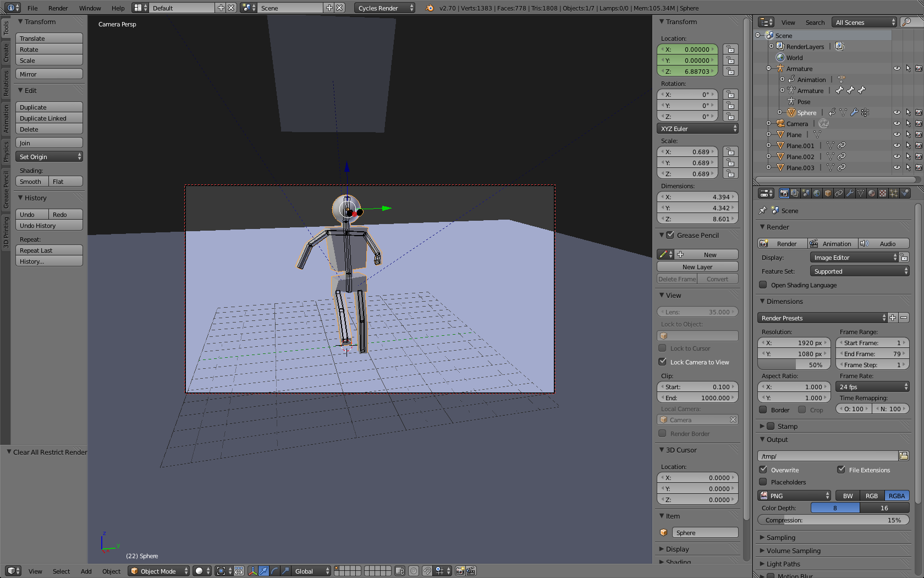Click the output path /tmp/ field

click(828, 456)
